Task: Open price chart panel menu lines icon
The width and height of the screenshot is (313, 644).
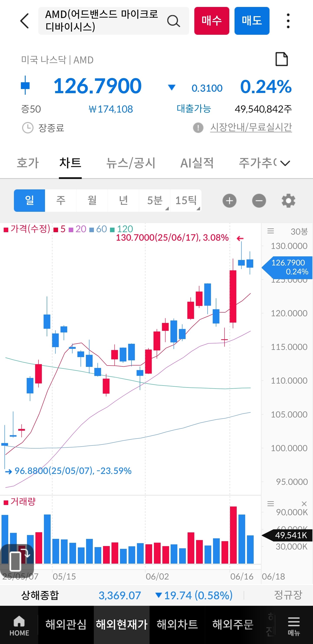Action: coord(270,231)
